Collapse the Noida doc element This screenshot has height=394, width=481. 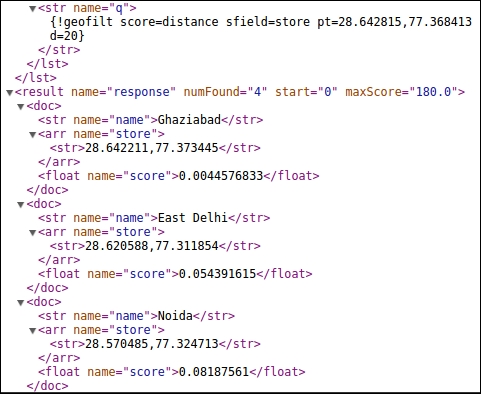[21, 303]
